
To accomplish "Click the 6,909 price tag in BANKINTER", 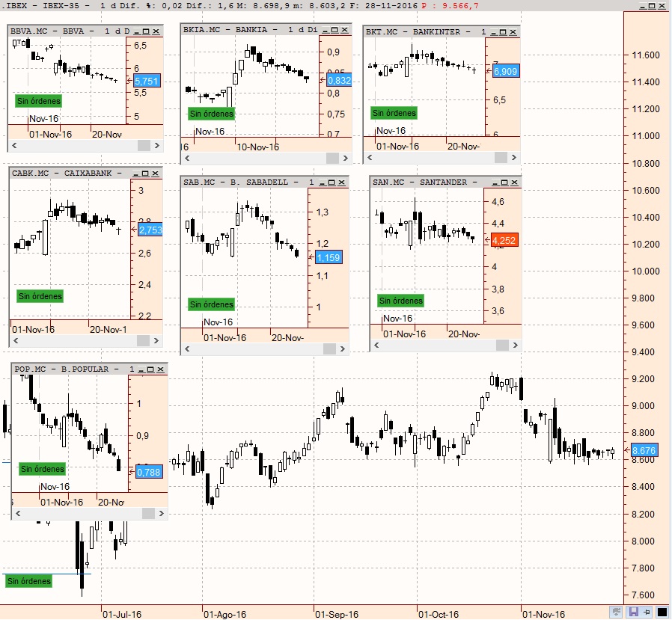I will click(x=506, y=71).
